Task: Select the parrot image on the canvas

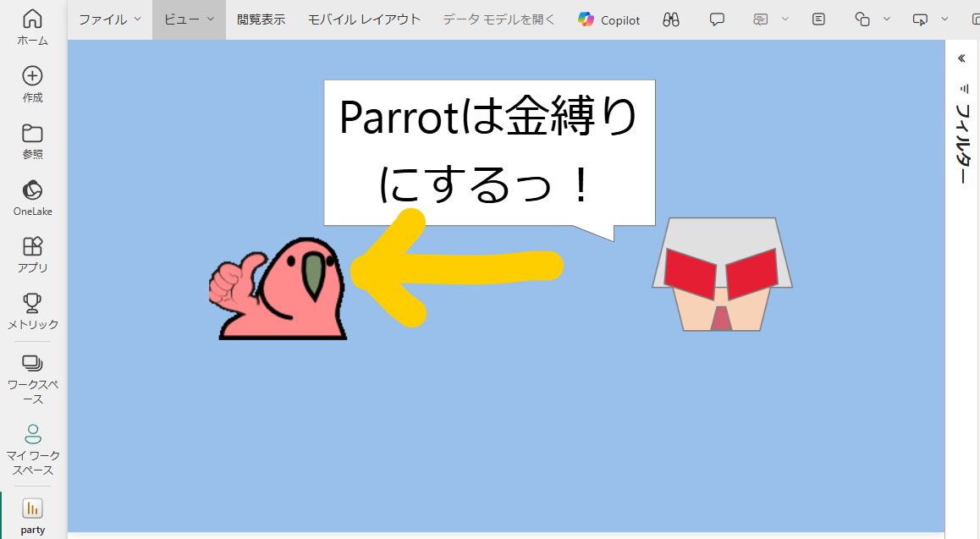Action: 278,288
